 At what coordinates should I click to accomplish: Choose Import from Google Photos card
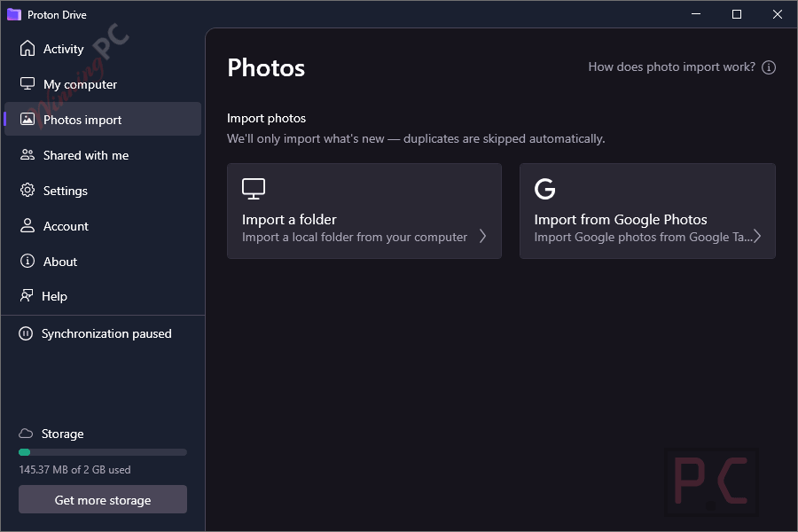[647, 211]
